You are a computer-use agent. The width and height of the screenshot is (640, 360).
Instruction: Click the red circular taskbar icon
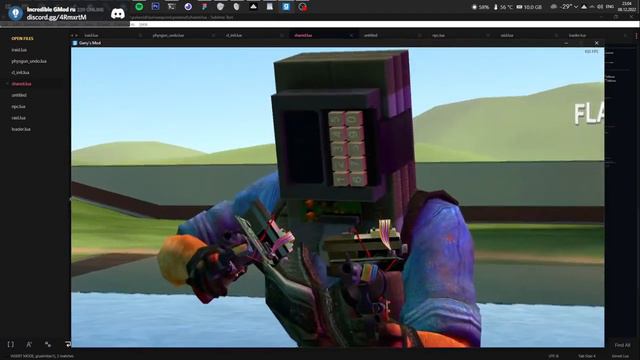[302, 7]
